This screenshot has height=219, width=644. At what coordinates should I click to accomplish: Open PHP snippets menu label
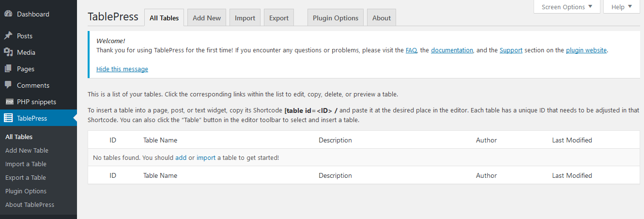36,102
